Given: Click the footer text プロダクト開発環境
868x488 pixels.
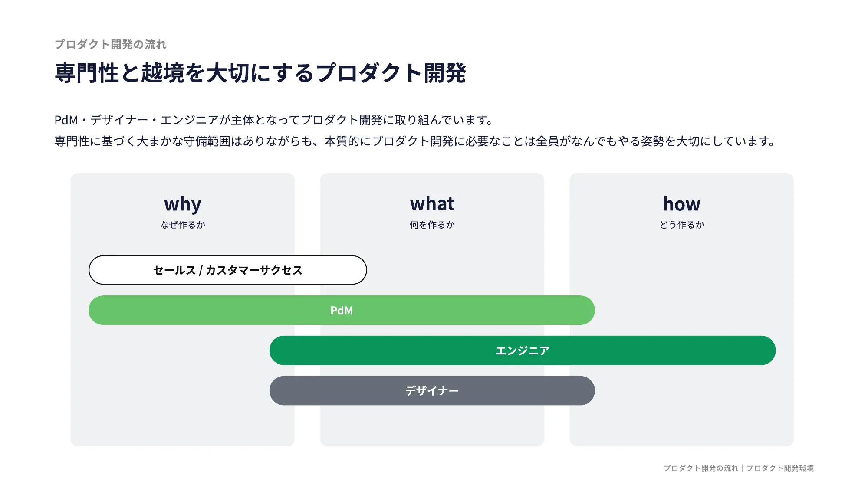Looking at the screenshot, I should [780, 468].
